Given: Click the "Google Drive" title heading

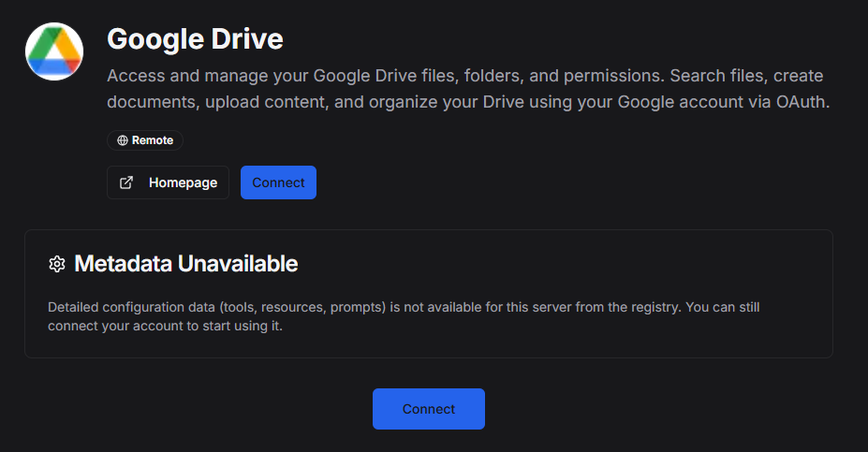Looking at the screenshot, I should click(x=195, y=39).
